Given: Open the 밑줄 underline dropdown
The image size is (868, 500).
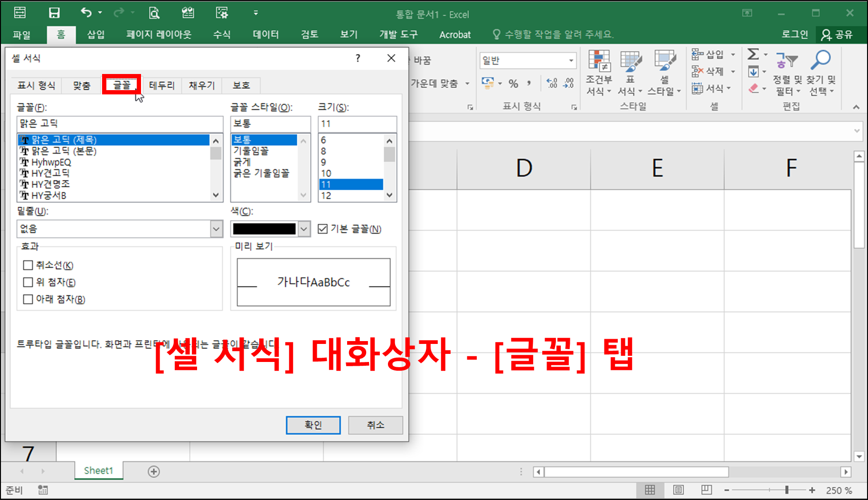Looking at the screenshot, I should coord(216,229).
